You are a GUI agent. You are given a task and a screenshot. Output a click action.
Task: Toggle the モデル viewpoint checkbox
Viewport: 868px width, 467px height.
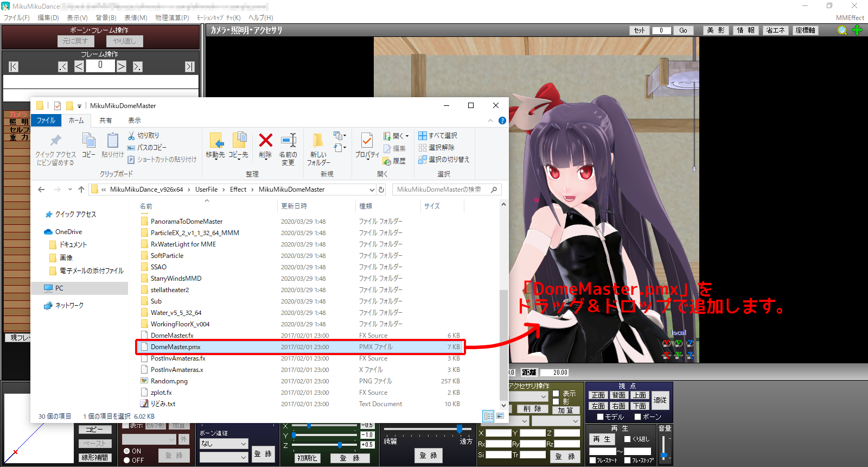point(601,417)
